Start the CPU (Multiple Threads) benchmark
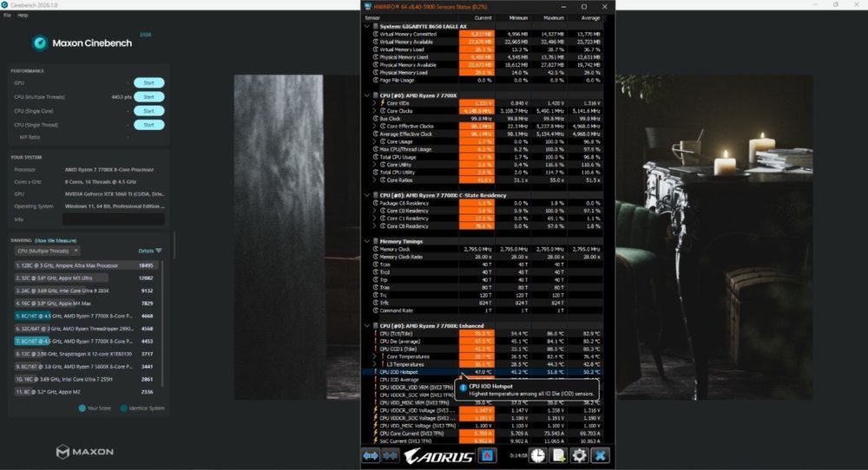Viewport: 868px width, 470px height. [149, 97]
